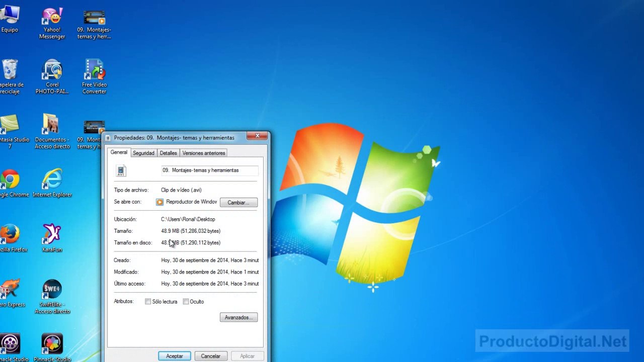Click the "Tipo de archivo:" label
The image size is (644, 362).
pos(131,190)
